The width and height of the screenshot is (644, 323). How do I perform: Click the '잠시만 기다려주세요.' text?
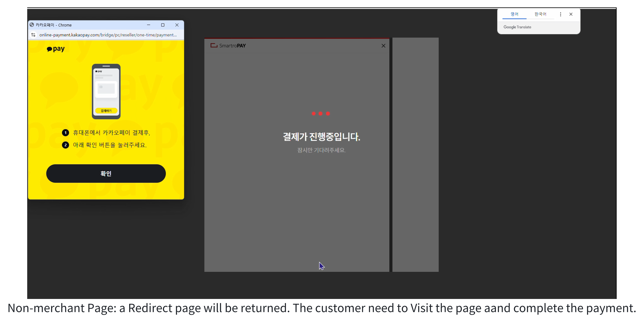click(322, 150)
